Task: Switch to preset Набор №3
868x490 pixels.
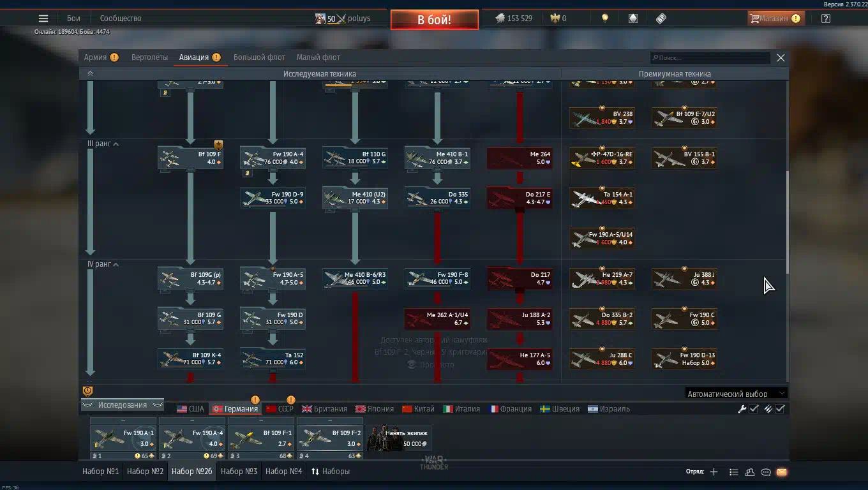Action: [239, 471]
